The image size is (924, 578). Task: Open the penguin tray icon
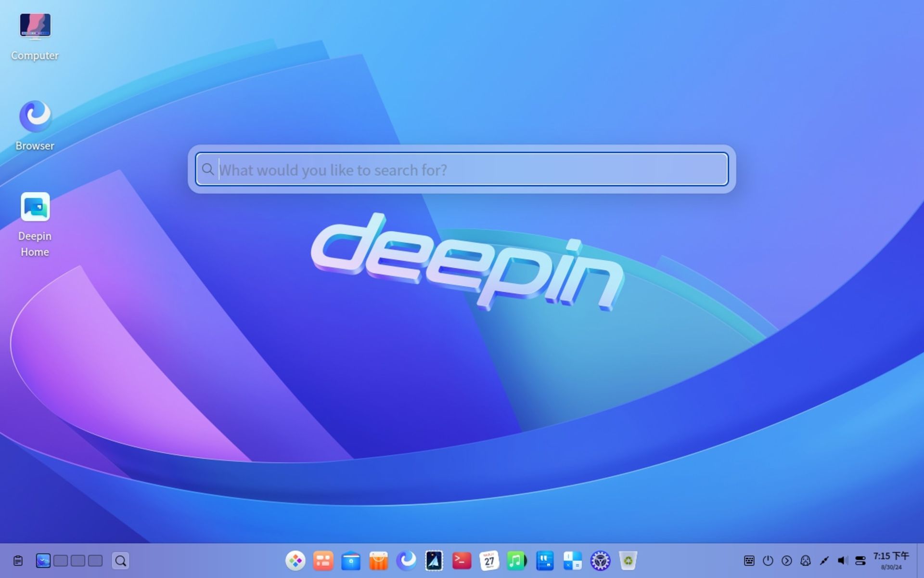point(806,561)
